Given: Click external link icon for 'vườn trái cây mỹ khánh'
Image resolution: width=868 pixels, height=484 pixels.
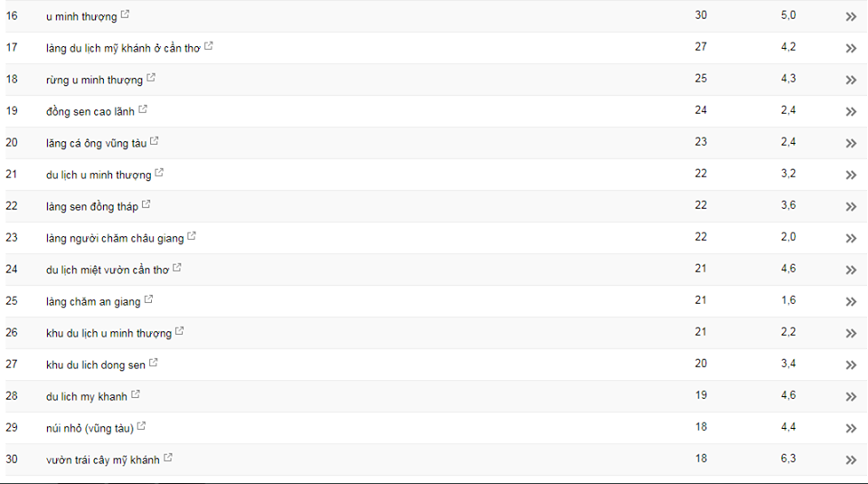Looking at the screenshot, I should click(x=168, y=458).
